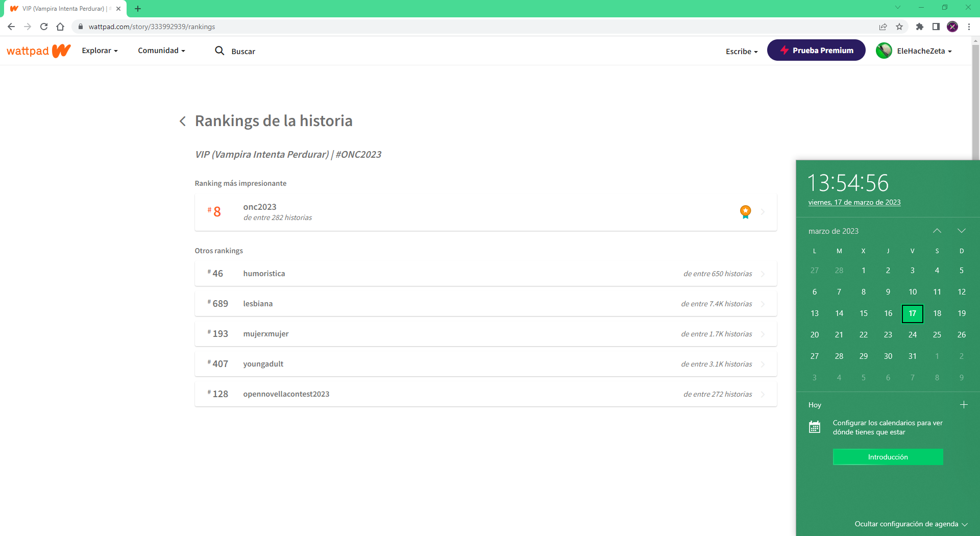Expand the Escribe dropdown
The width and height of the screenshot is (980, 536).
pos(742,51)
